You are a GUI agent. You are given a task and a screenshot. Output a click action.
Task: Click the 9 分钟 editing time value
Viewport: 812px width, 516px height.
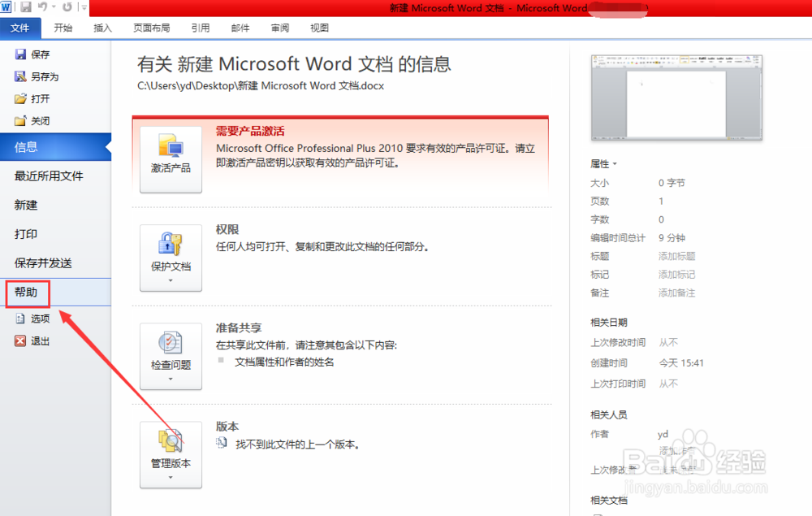(x=672, y=238)
